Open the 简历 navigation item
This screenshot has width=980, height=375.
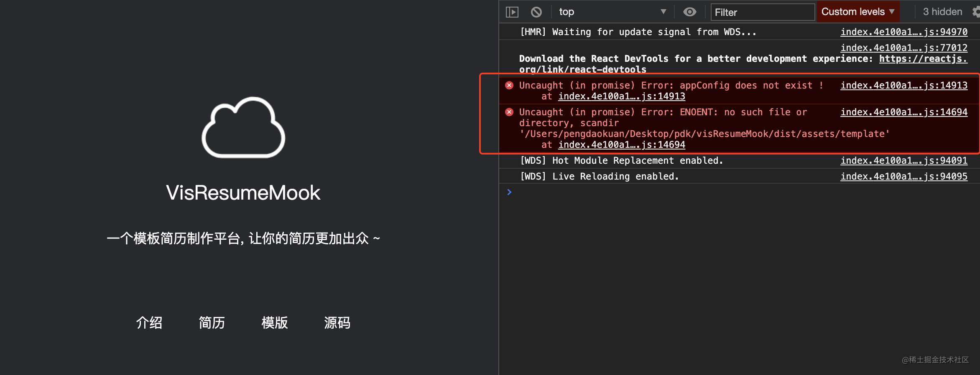point(212,322)
